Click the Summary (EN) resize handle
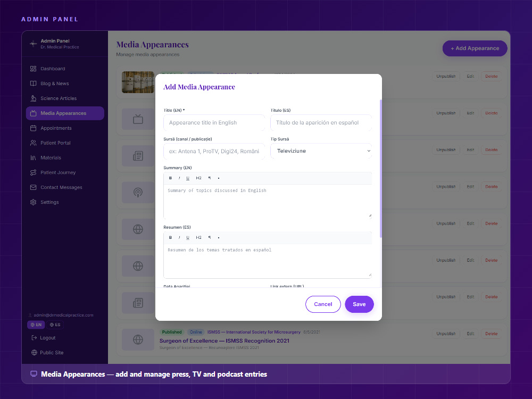 tap(370, 215)
